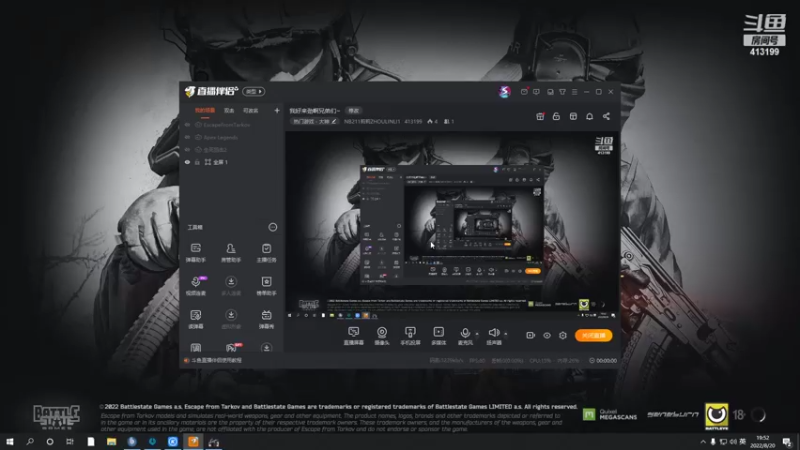Open microphone volume dropdown arrow

pos(477,334)
